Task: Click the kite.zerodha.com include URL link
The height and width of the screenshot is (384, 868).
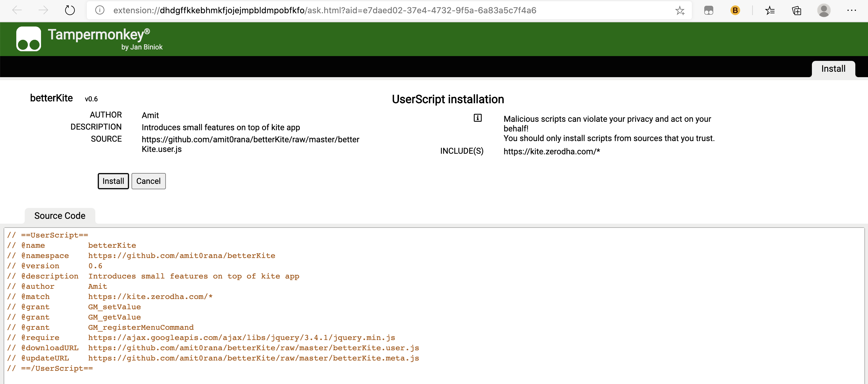Action: coord(552,151)
